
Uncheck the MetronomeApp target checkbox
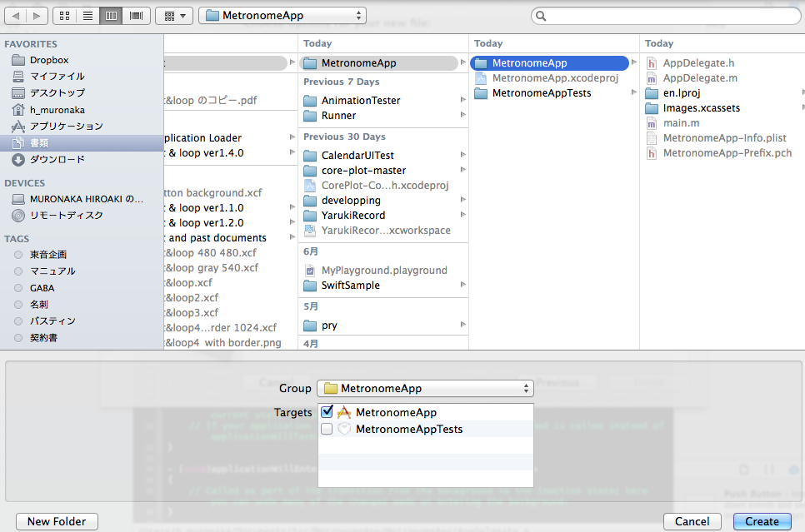[x=327, y=412]
